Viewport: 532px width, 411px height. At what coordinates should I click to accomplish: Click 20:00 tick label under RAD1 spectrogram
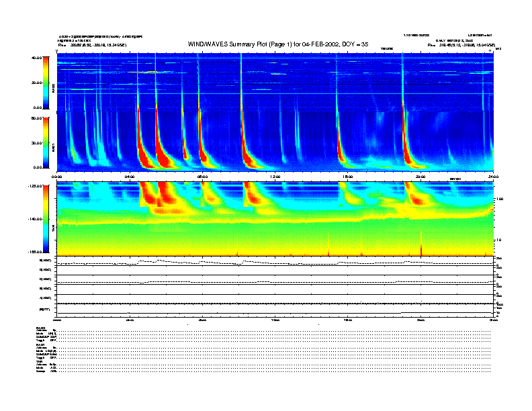point(420,177)
